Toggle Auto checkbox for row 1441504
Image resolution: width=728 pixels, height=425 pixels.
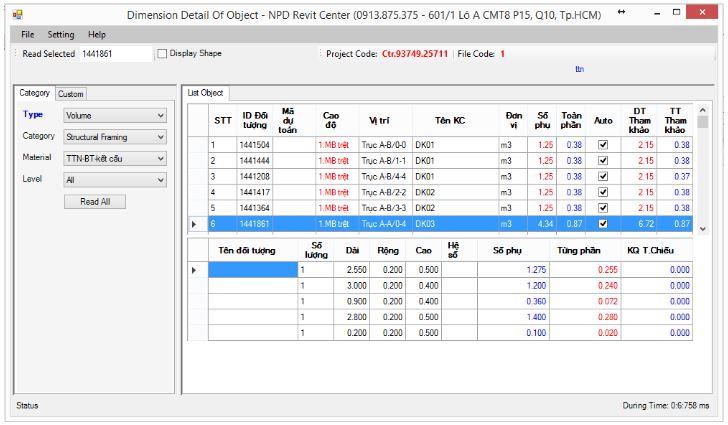coord(603,145)
